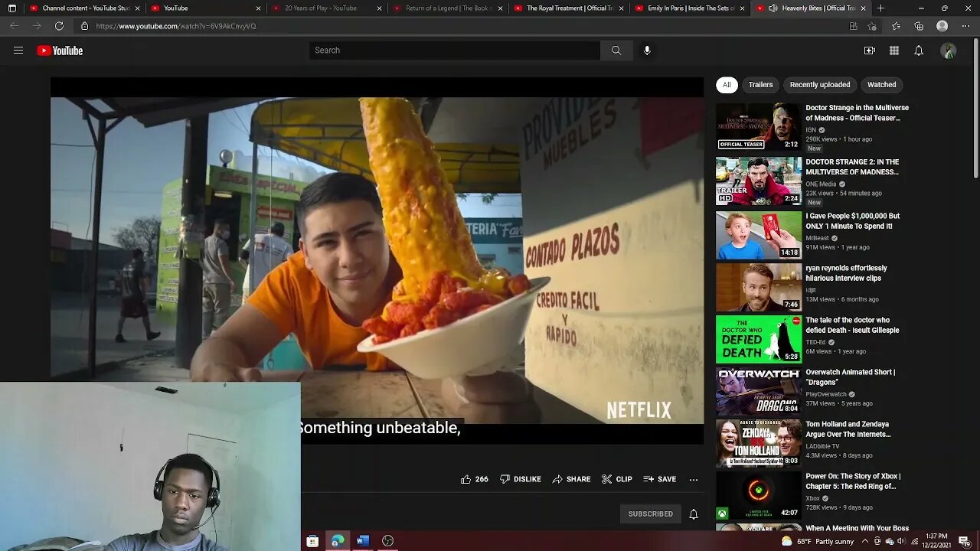980x551 pixels.
Task: Click the LADbible TV channel name
Action: coord(822,446)
